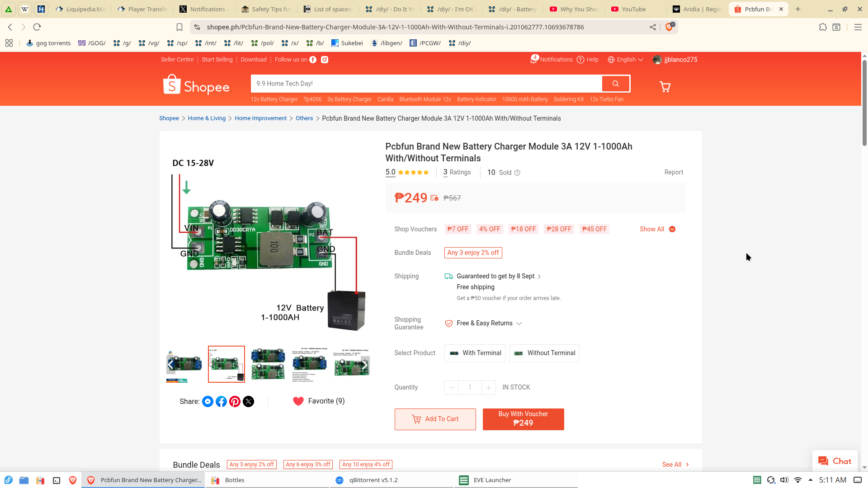This screenshot has width=868, height=488.
Task: Click the Favorite heart icon
Action: click(x=298, y=401)
